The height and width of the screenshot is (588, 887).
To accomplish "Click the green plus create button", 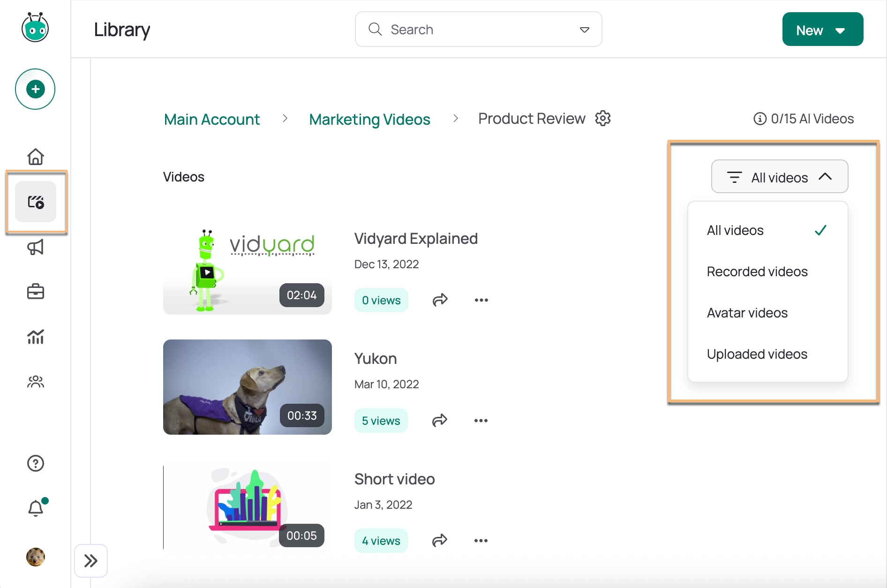I will click(35, 89).
